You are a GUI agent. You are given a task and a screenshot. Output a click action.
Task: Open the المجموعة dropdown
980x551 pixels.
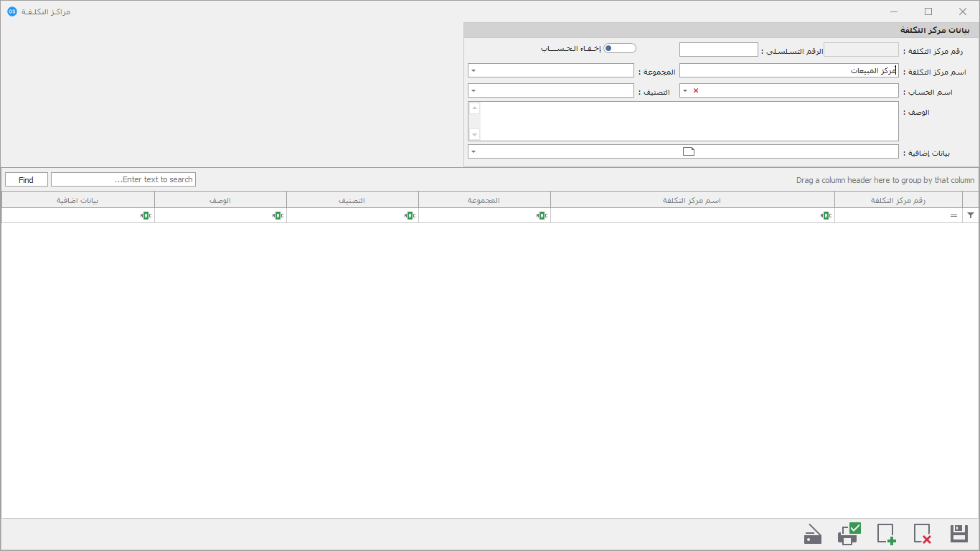pos(473,70)
